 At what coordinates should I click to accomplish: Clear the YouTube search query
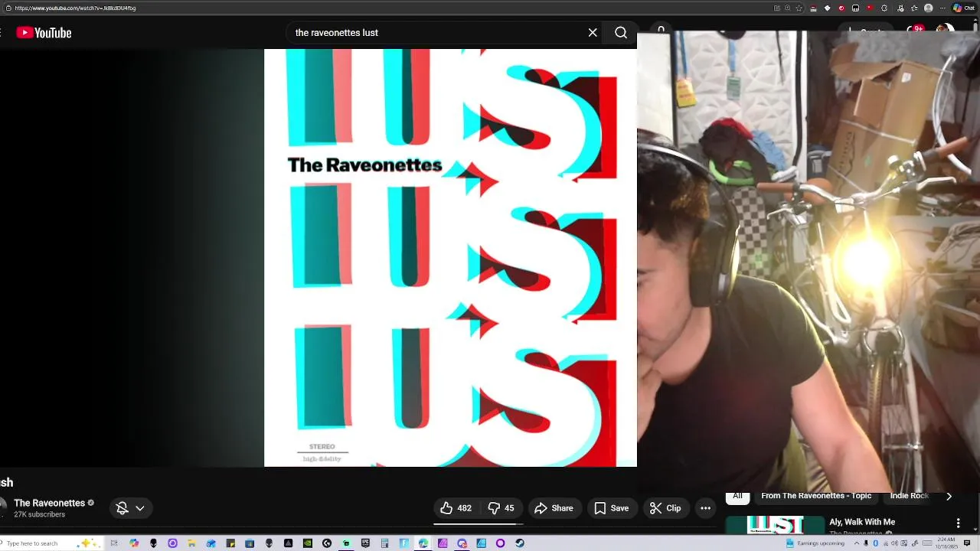point(593,33)
